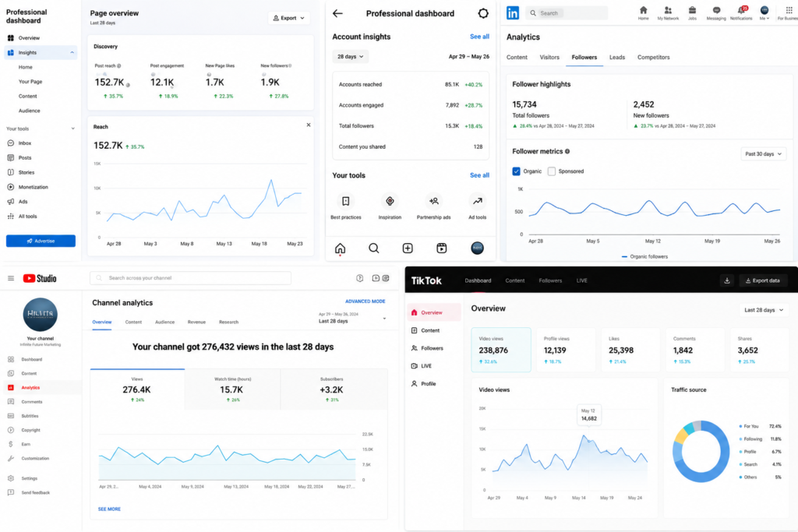Screen dimensions: 798x532
Task: Switch to LinkedIn Visitors tab
Action: [x=549, y=58]
